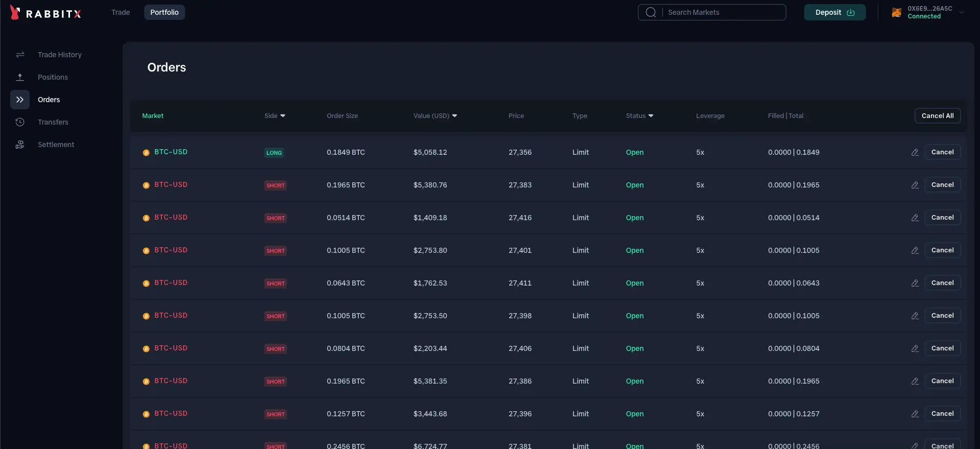This screenshot has height=449, width=980.
Task: Click the Settlement sidebar icon
Action: coord(20,145)
